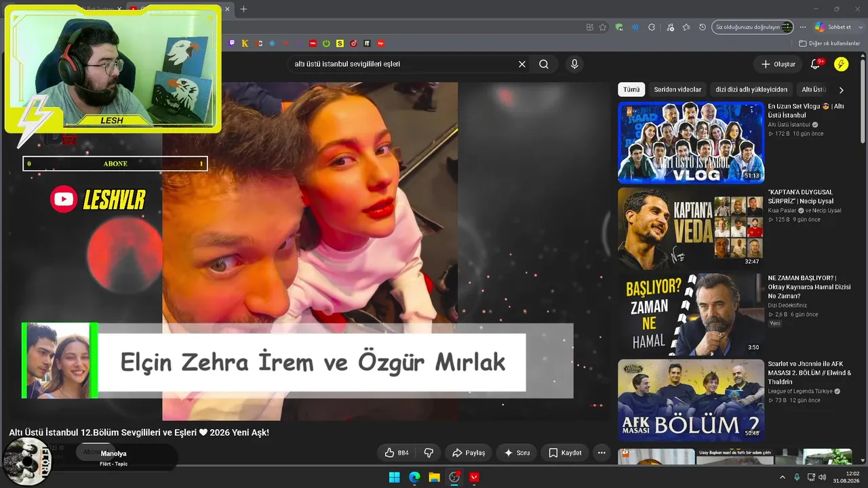
Task: Open the Twitch bookmark icon
Action: pos(232,43)
